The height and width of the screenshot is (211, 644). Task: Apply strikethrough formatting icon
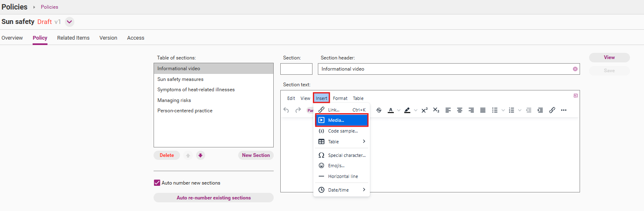(x=379, y=110)
